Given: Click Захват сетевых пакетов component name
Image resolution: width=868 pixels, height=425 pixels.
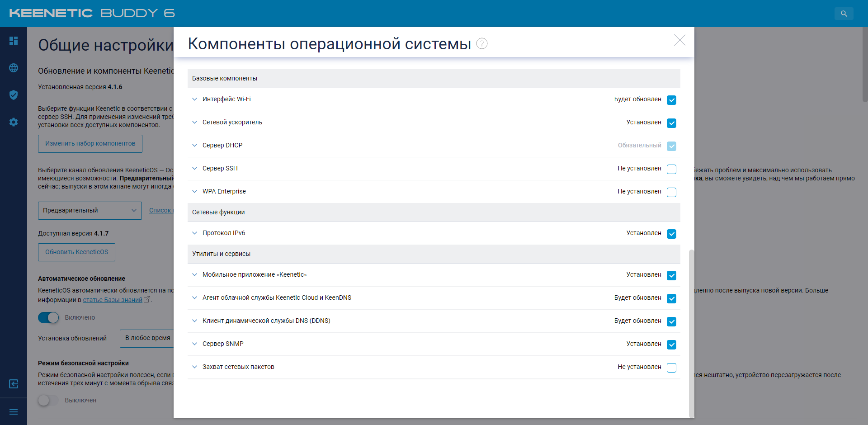Looking at the screenshot, I should (x=238, y=367).
